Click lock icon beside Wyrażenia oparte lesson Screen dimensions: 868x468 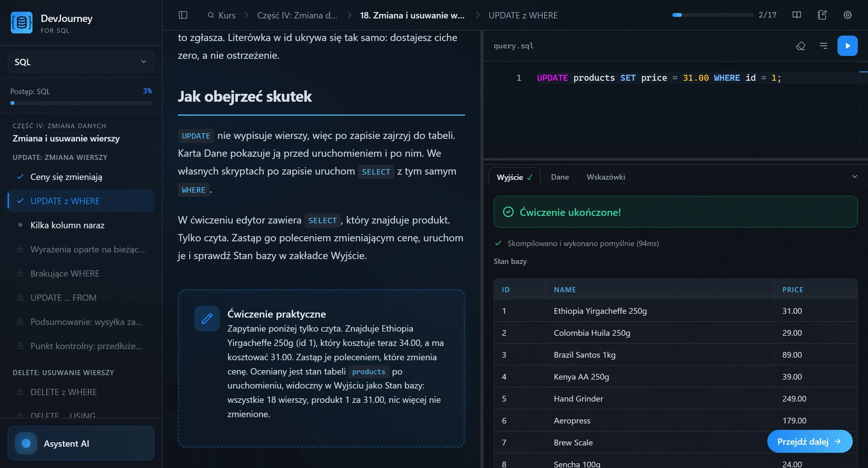20,249
